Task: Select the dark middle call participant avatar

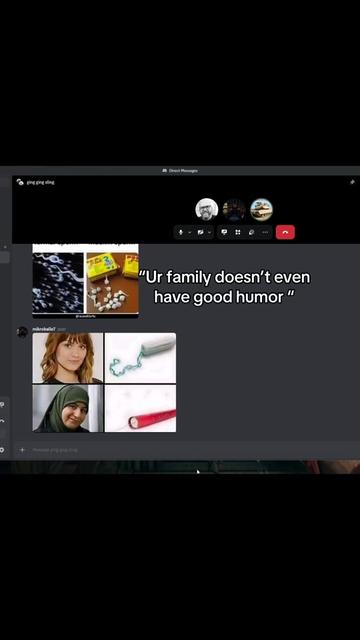Action: click(234, 209)
